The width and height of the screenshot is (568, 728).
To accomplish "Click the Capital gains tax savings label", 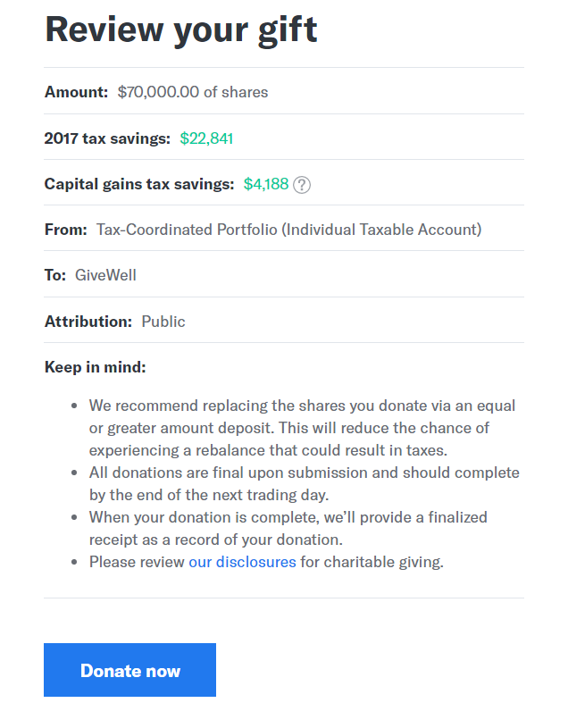I will [x=139, y=184].
